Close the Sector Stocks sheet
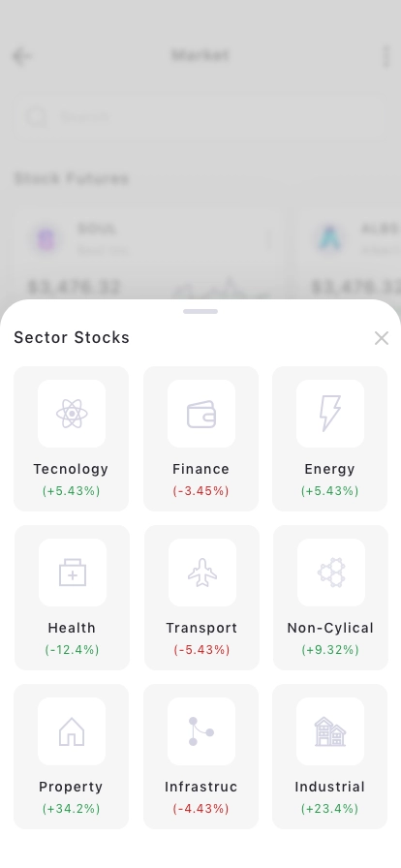This screenshot has height=868, width=401. click(381, 338)
